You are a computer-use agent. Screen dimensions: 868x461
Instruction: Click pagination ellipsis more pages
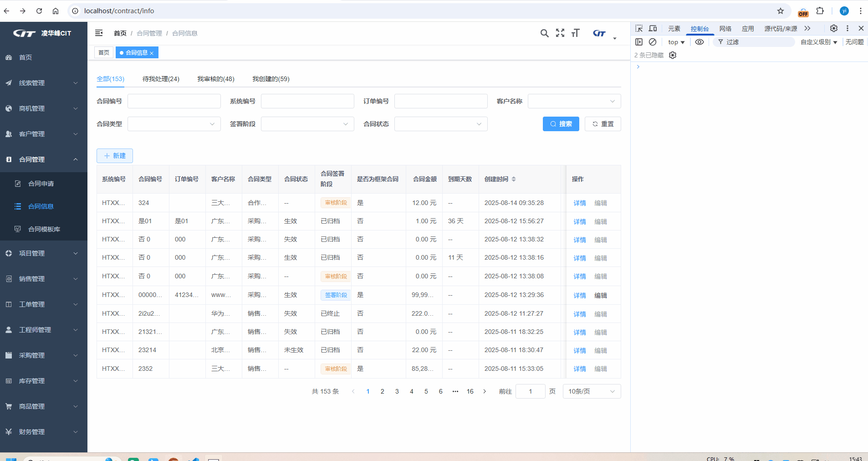click(455, 391)
